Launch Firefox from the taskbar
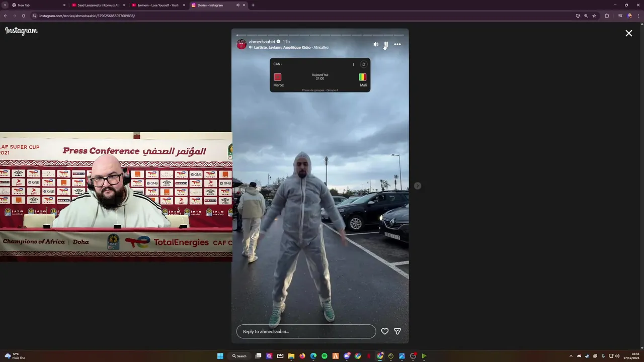Image resolution: width=644 pixels, height=362 pixels. [x=302, y=356]
